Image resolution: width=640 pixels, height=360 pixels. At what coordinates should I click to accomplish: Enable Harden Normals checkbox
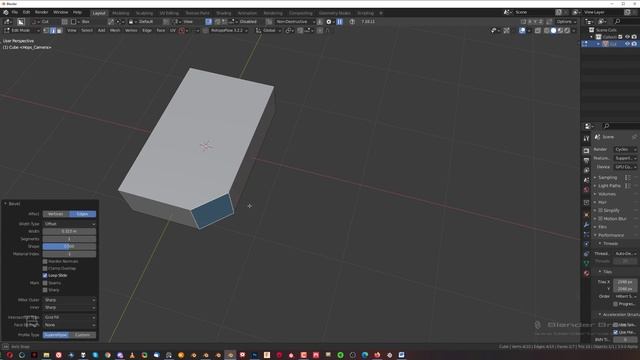pyautogui.click(x=45, y=261)
